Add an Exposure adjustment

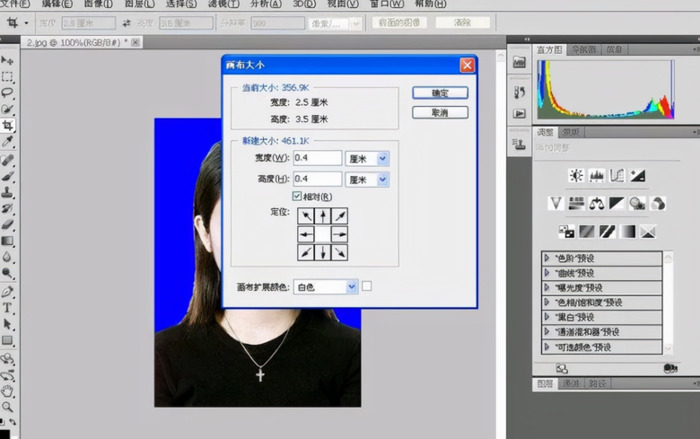[x=638, y=176]
